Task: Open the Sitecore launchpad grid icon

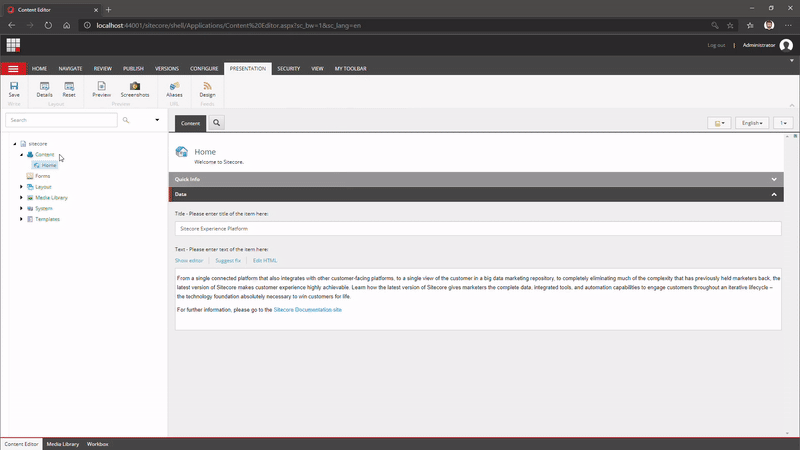Action: [x=13, y=45]
